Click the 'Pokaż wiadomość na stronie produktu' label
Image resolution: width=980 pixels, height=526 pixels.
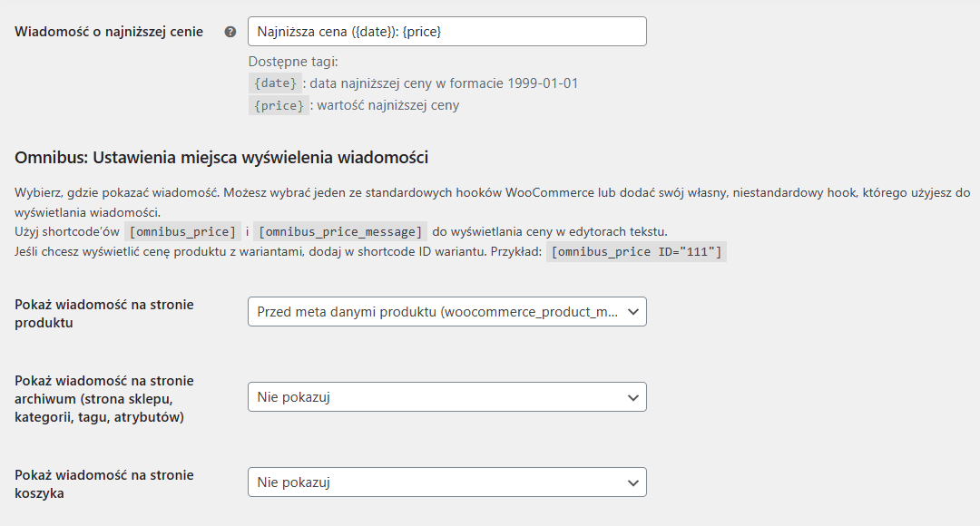(x=104, y=314)
